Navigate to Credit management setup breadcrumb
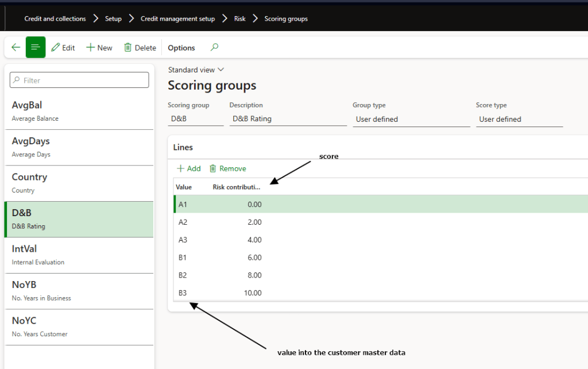Viewport: 588px width, 369px height. pos(177,19)
